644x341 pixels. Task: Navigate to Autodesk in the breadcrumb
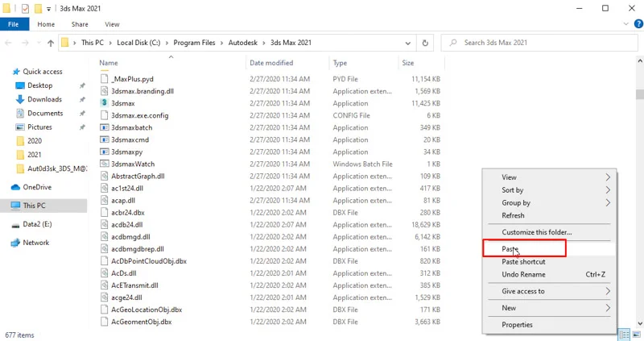click(x=243, y=43)
